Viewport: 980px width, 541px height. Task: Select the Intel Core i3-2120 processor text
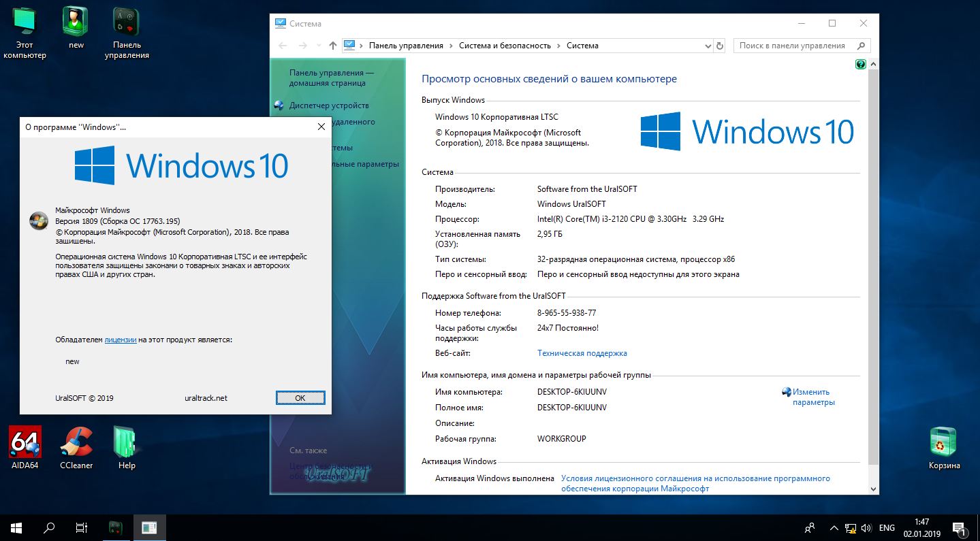[631, 219]
